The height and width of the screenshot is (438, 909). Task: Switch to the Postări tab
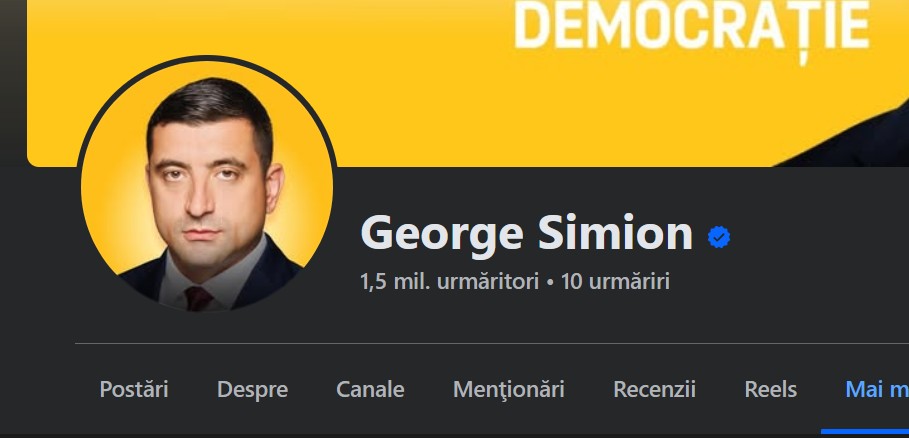click(x=134, y=389)
